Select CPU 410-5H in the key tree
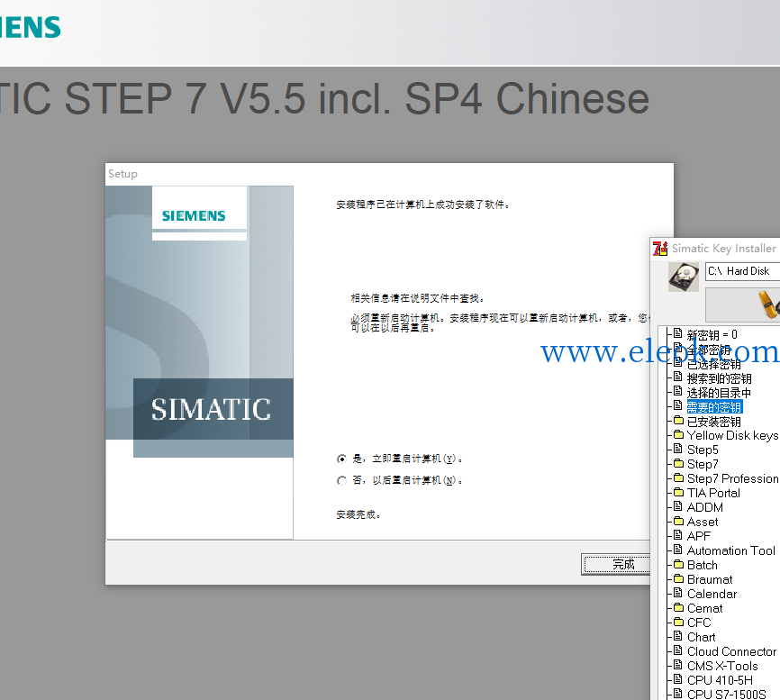 click(x=720, y=680)
